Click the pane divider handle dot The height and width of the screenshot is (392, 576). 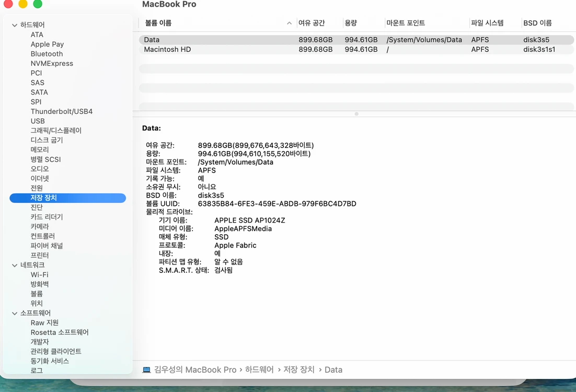356,114
